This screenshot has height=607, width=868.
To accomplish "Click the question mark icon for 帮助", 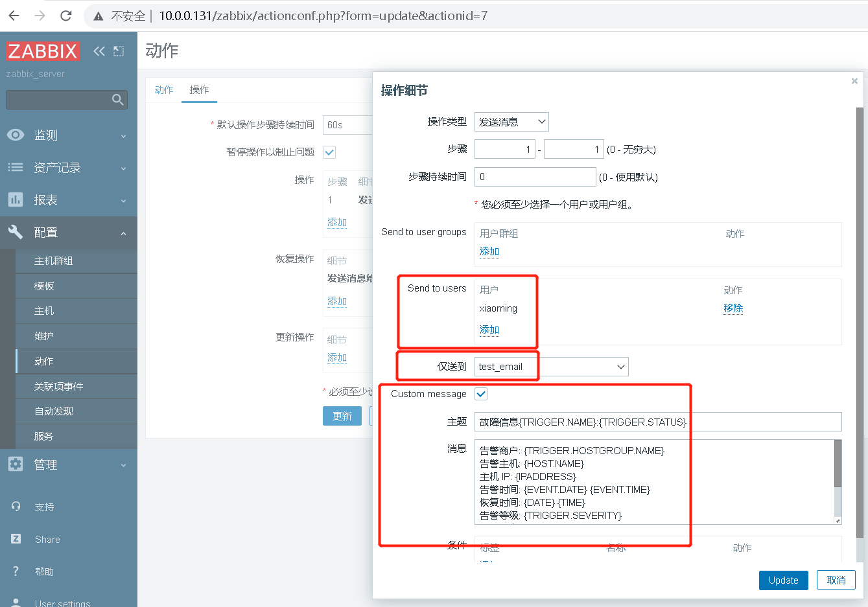I will pos(16,571).
